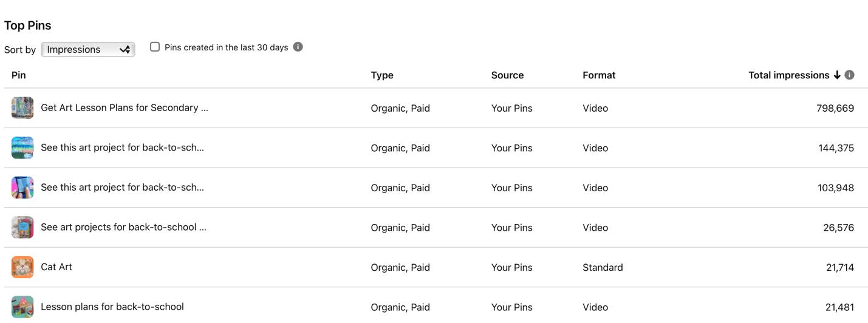
Task: Open Lesson plans for back-to-school pin title
Action: tap(112, 307)
